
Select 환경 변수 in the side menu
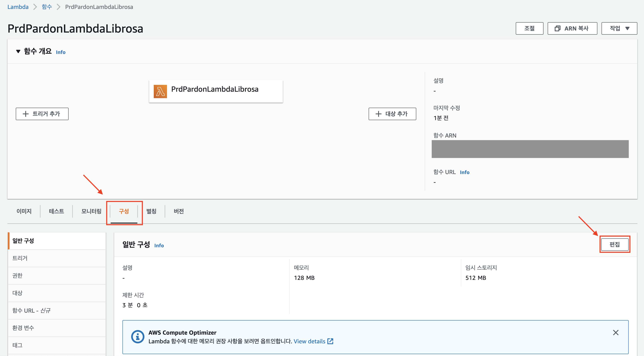pyautogui.click(x=23, y=328)
